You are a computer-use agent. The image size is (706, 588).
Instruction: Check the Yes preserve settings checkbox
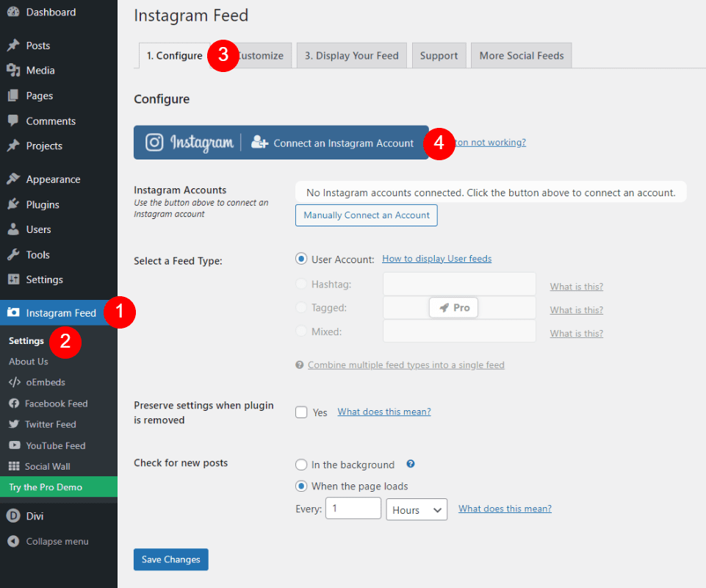point(300,412)
